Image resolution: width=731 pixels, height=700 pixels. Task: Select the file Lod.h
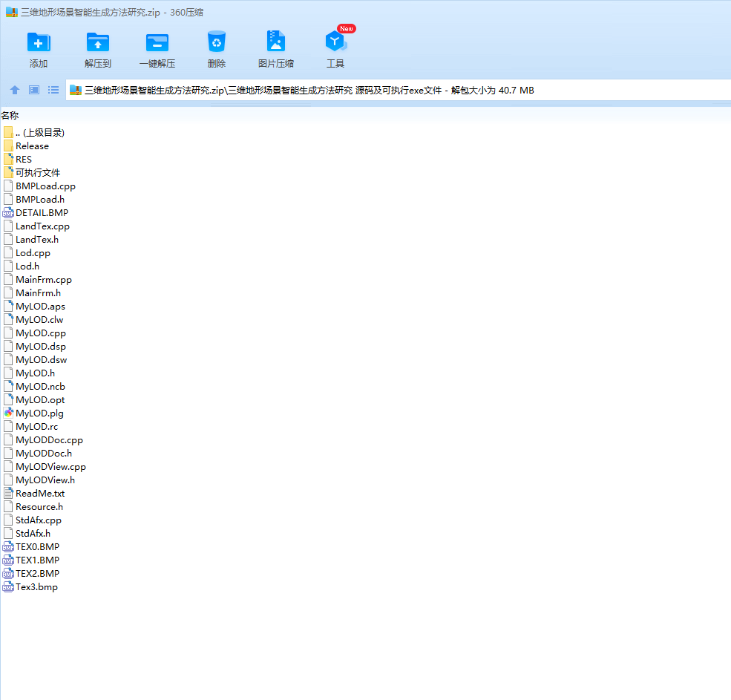(x=21, y=266)
